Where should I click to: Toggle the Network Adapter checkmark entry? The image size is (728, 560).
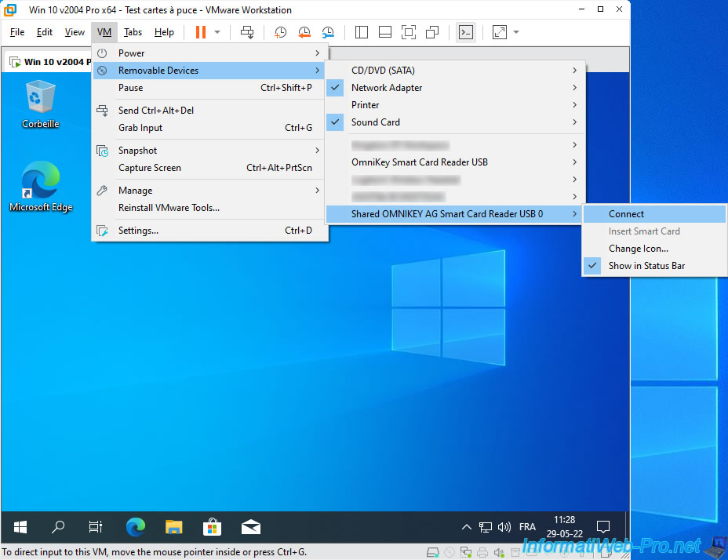455,88
